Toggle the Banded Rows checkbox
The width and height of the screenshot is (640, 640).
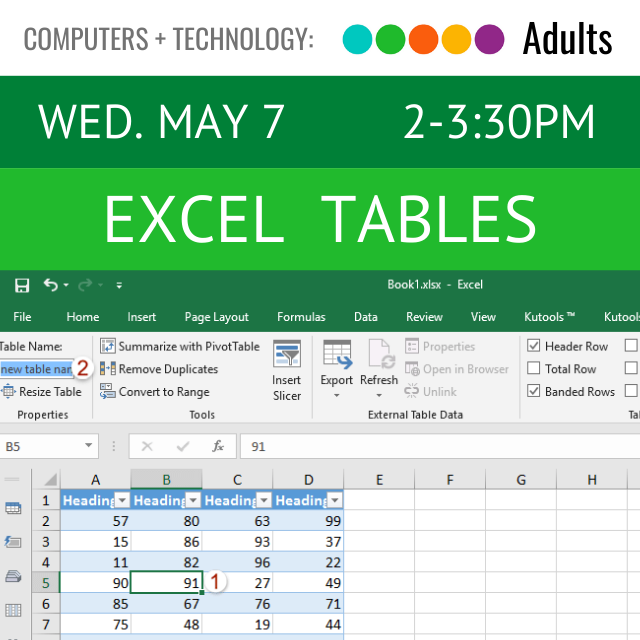(x=534, y=392)
